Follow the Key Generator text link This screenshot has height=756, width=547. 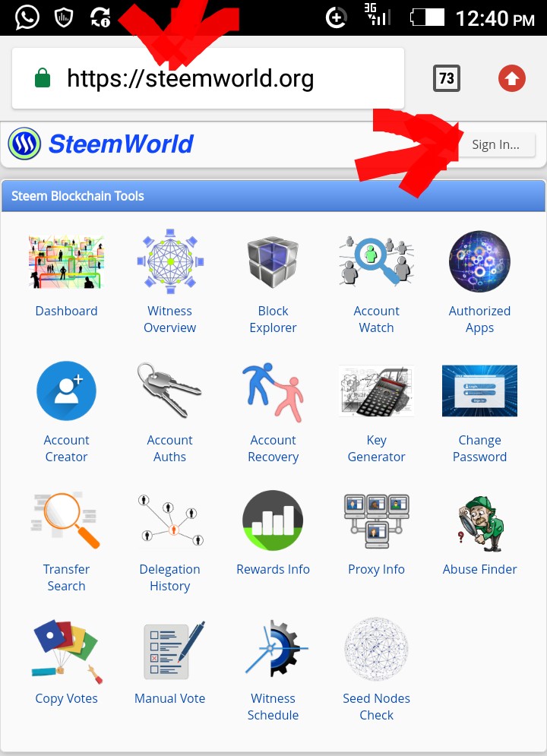coord(376,448)
